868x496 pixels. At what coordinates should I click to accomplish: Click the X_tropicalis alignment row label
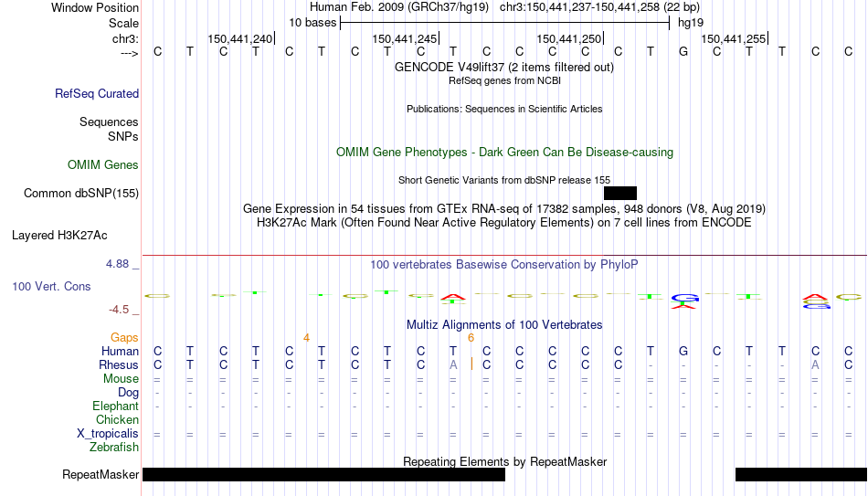108,434
